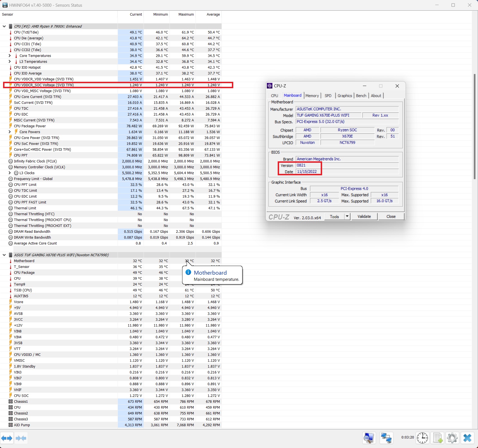Select the CPU SOC voltage row
478x448 pixels.
click(111, 396)
